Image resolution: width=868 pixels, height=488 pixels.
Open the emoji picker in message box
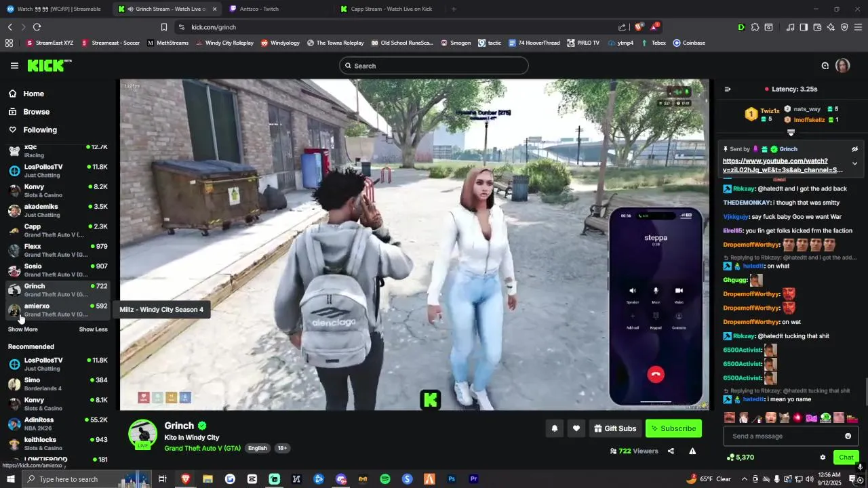(848, 436)
